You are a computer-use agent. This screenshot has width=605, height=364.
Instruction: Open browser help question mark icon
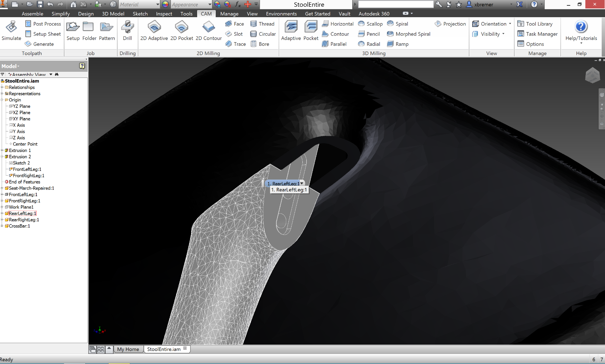[82, 66]
